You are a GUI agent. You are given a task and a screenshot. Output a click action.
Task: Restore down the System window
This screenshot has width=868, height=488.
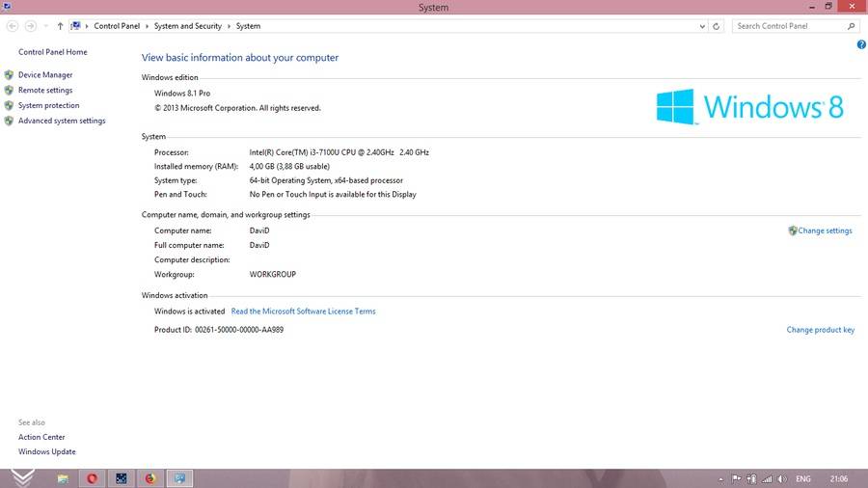pos(828,7)
